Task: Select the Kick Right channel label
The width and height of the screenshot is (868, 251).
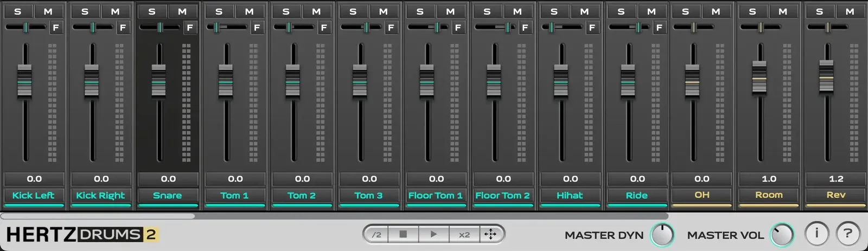Action: (101, 195)
